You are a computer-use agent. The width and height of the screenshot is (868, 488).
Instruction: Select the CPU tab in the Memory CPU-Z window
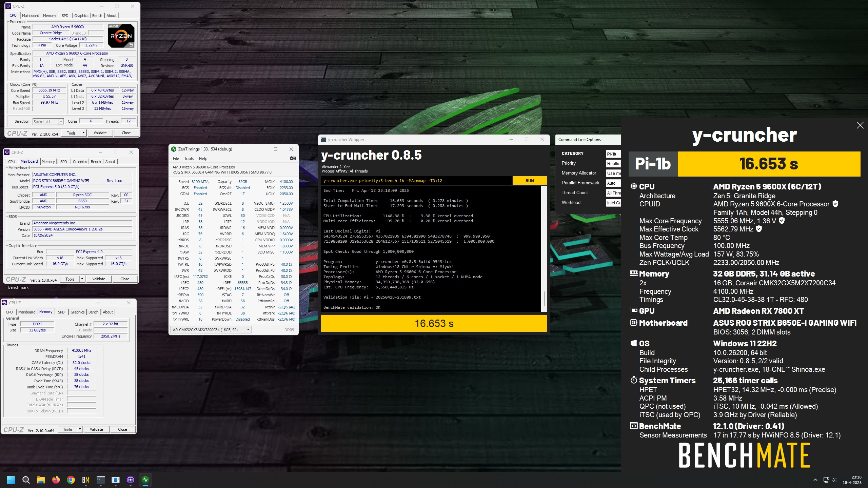click(x=9, y=312)
